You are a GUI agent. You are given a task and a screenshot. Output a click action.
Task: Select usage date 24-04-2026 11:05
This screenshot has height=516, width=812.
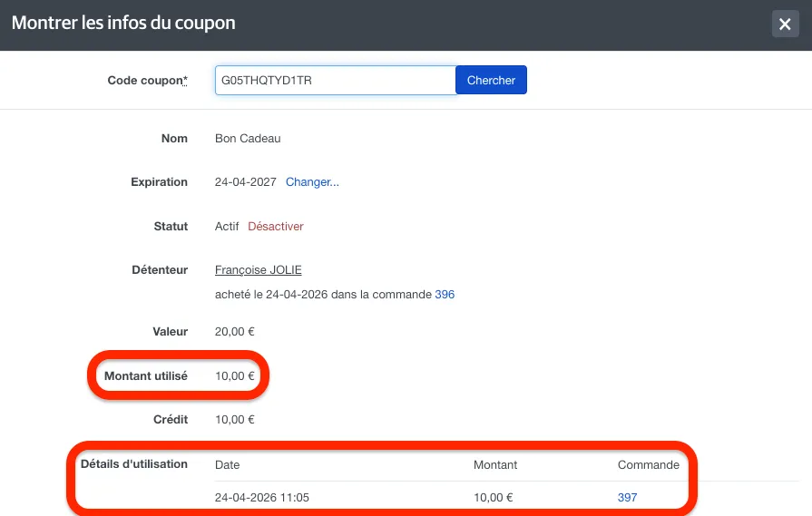coord(262,497)
